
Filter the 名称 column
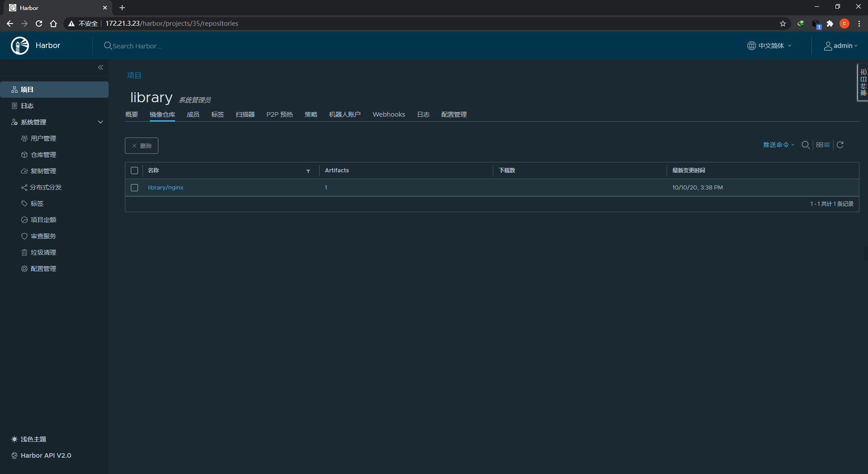[308, 171]
